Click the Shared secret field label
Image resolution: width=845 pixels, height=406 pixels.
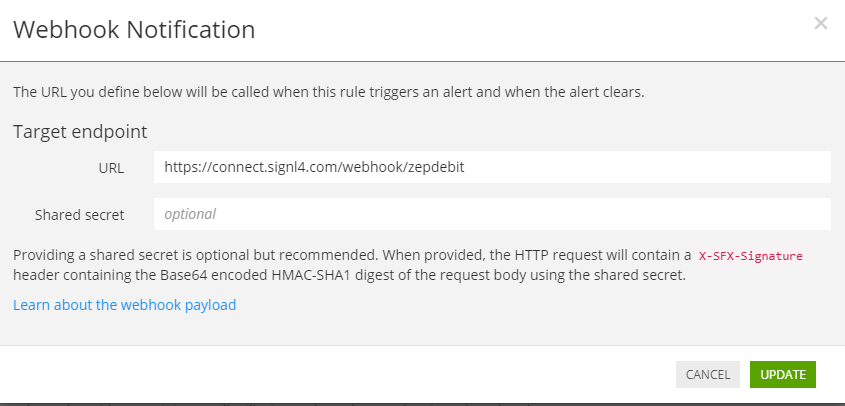pos(80,215)
